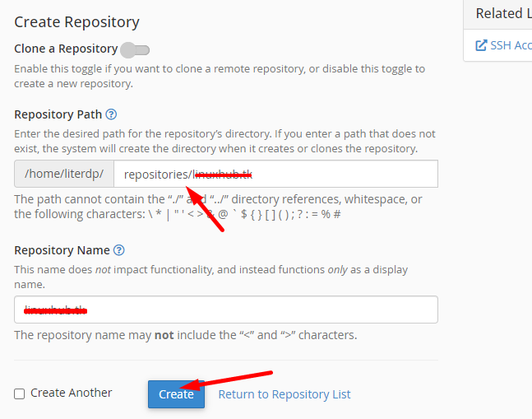Viewport: 532px width, 419px height.
Task: Toggle the Clone a Repository switch
Action: tap(135, 50)
